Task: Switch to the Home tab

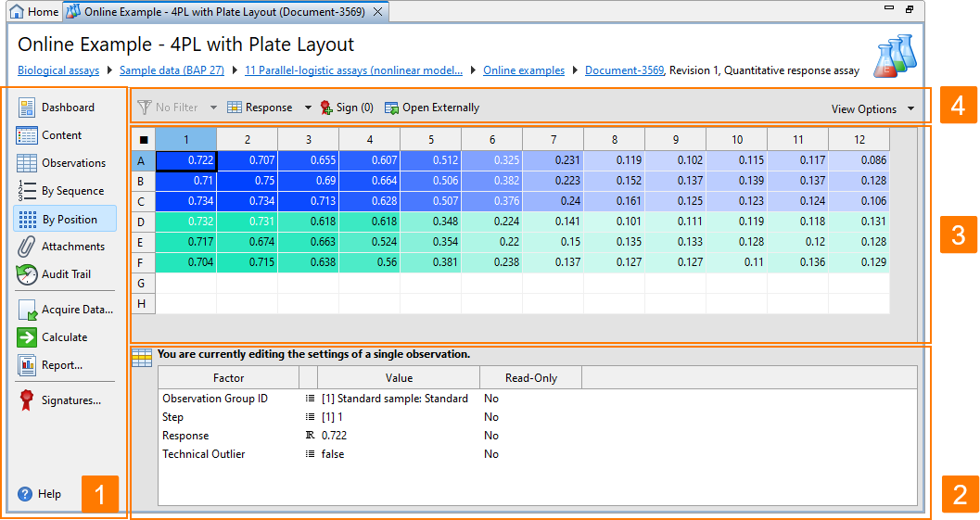Action: tap(35, 12)
